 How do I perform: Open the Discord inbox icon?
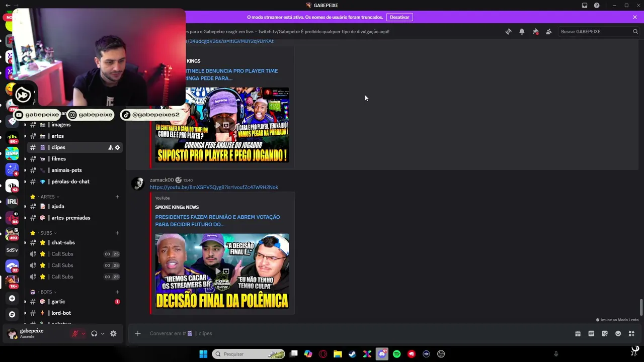click(x=585, y=6)
